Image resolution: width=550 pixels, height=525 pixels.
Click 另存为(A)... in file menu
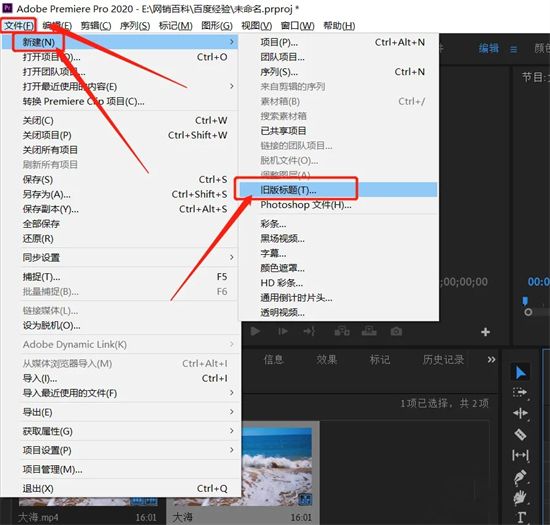click(x=120, y=194)
